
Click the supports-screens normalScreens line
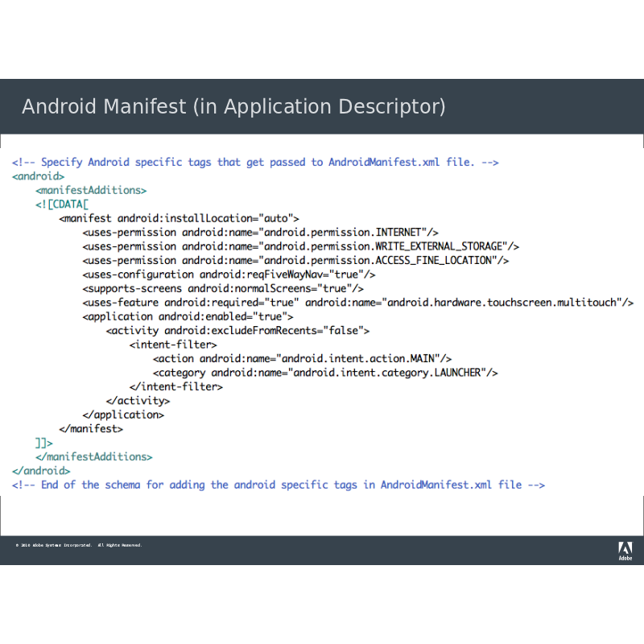(x=223, y=288)
